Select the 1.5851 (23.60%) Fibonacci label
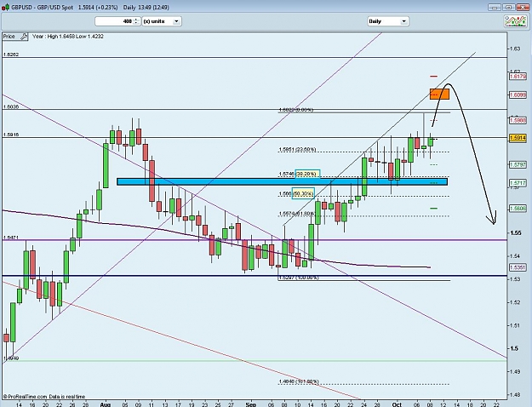Viewport: 532px width, 407px height. (297, 149)
